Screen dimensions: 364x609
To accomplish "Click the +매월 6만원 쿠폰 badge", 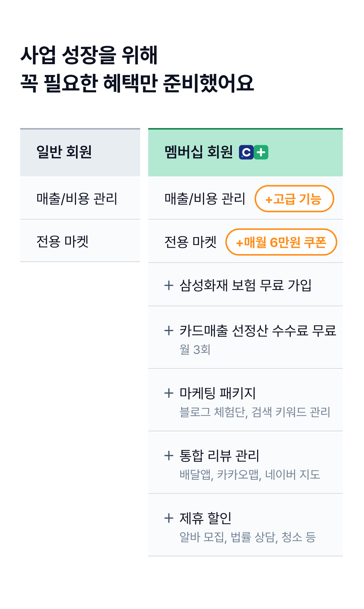I will click(281, 242).
